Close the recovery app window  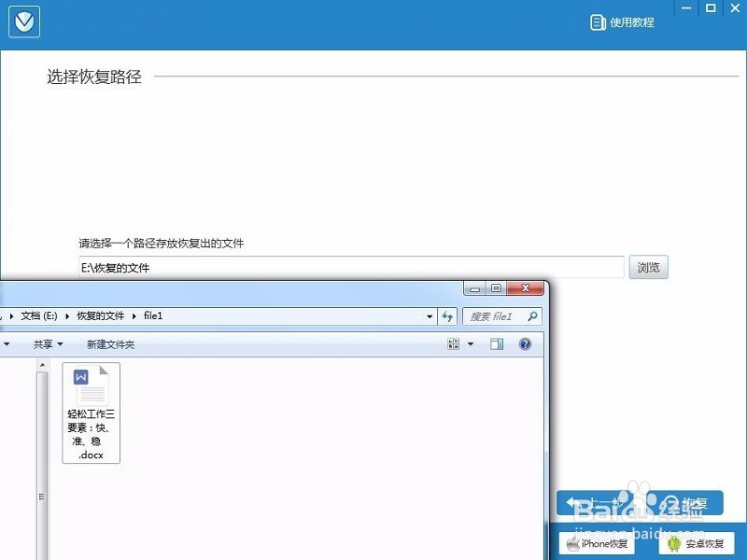[735, 8]
